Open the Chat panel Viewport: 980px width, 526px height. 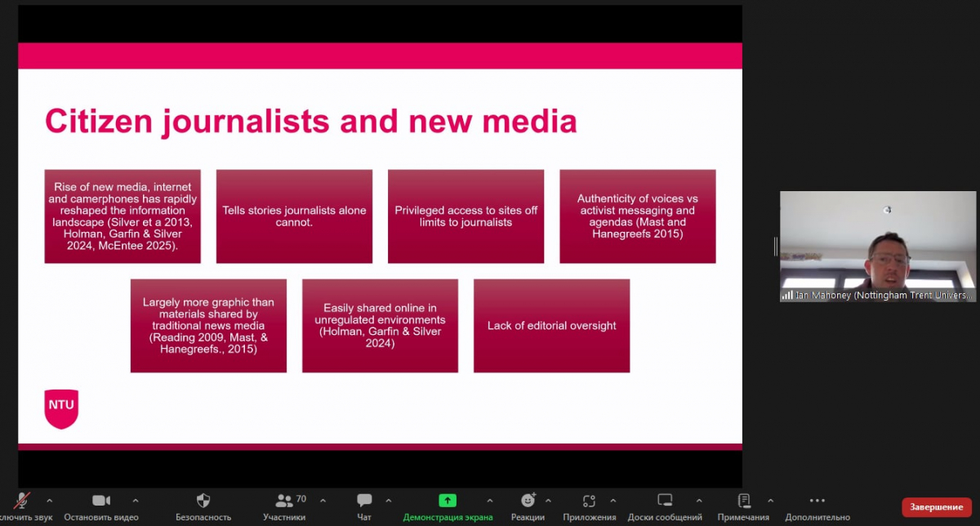(x=364, y=501)
